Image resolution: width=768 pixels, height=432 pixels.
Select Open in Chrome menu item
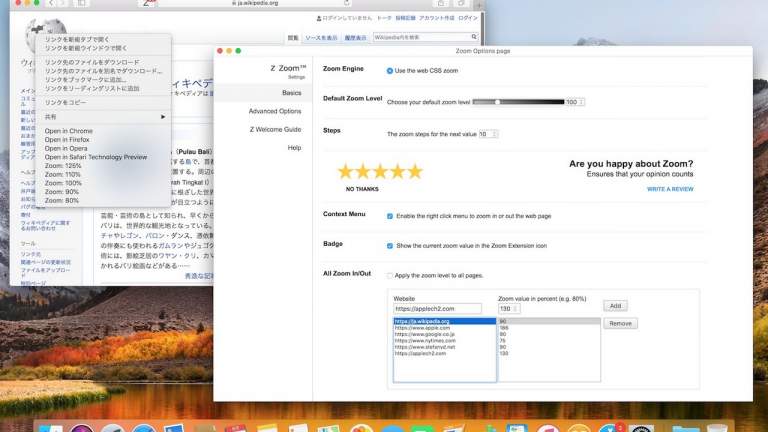(69, 131)
